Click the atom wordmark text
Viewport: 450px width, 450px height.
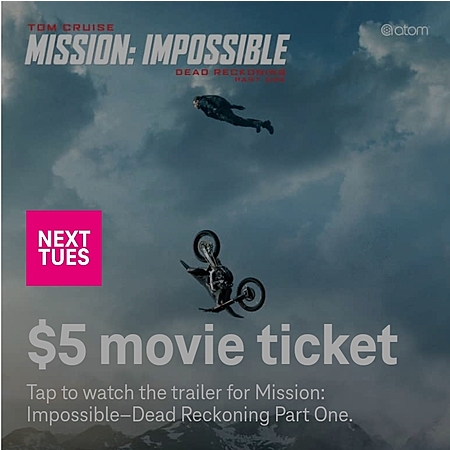[x=411, y=30]
